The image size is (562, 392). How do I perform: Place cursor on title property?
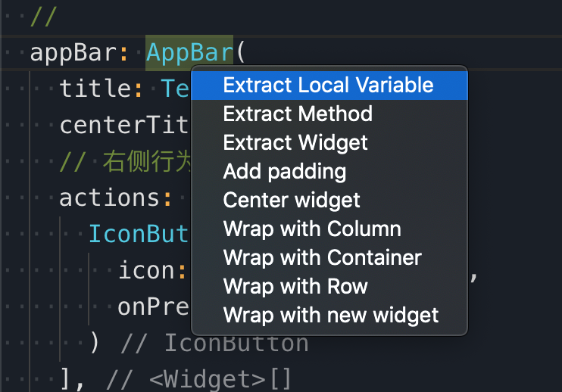click(95, 89)
